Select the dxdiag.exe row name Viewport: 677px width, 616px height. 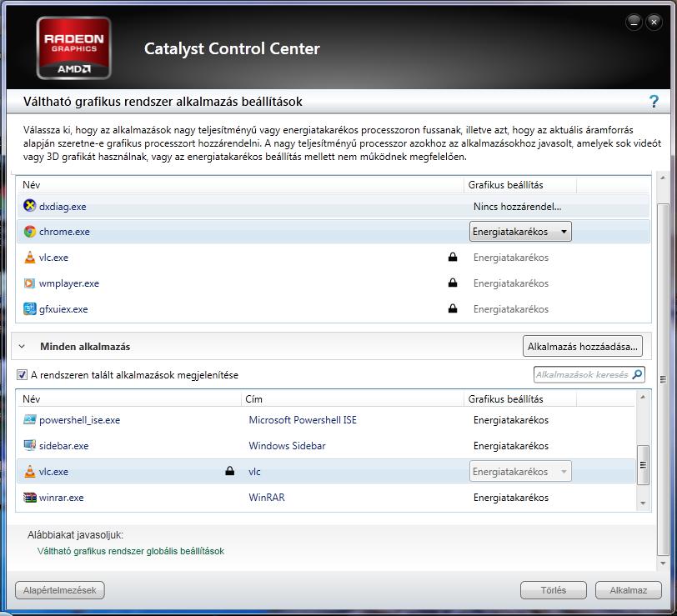click(x=63, y=207)
